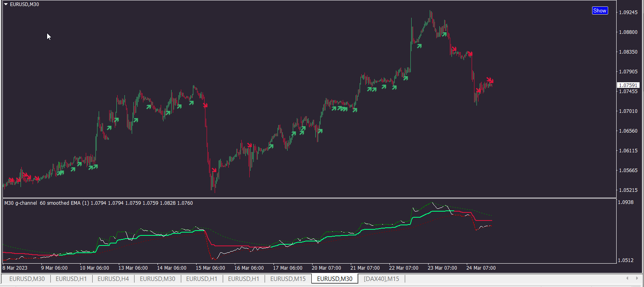Click red sell arrow on 16 Mar candles
Viewport: 644px width, 287px height.
(250, 145)
